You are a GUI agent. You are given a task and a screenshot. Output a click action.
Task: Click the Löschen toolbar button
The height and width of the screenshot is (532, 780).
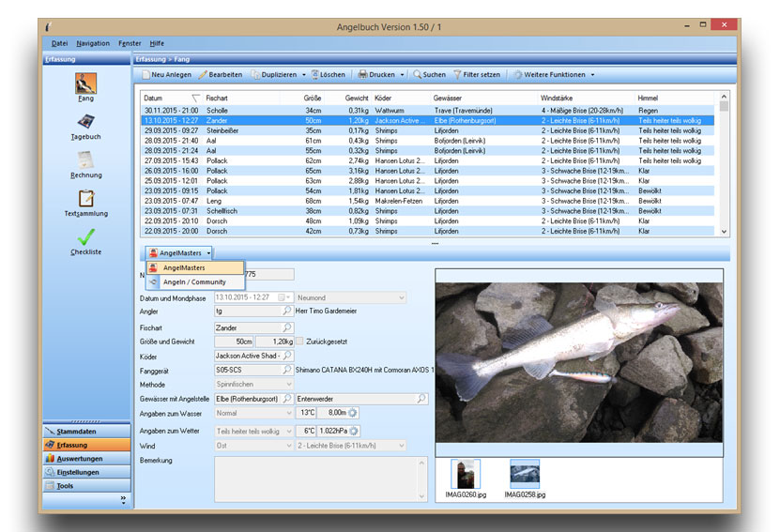pyautogui.click(x=327, y=75)
